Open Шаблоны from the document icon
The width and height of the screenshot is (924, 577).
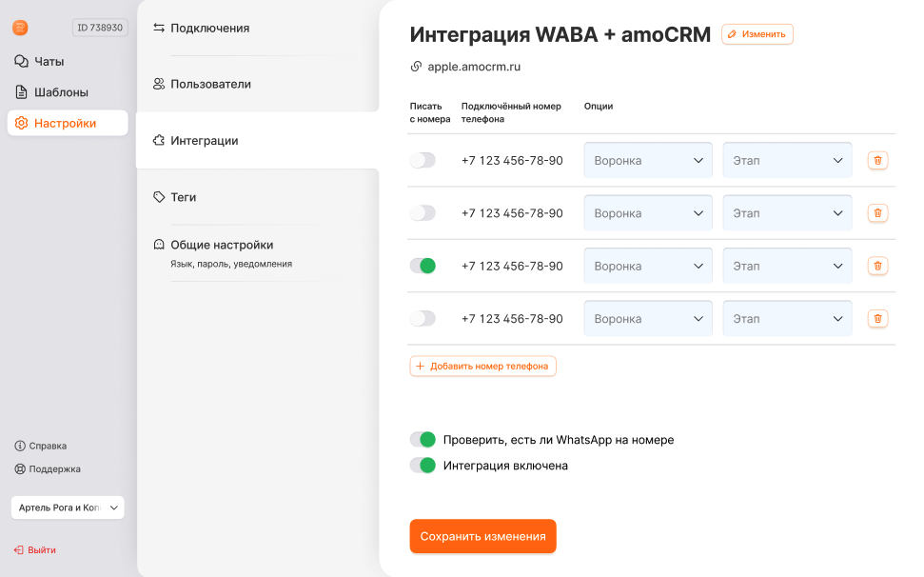pos(21,92)
